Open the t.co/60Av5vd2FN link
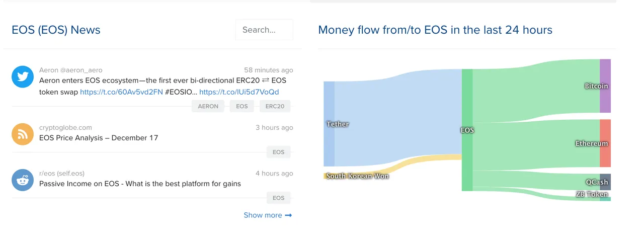Screen dimensions: 644x243 point(121,92)
